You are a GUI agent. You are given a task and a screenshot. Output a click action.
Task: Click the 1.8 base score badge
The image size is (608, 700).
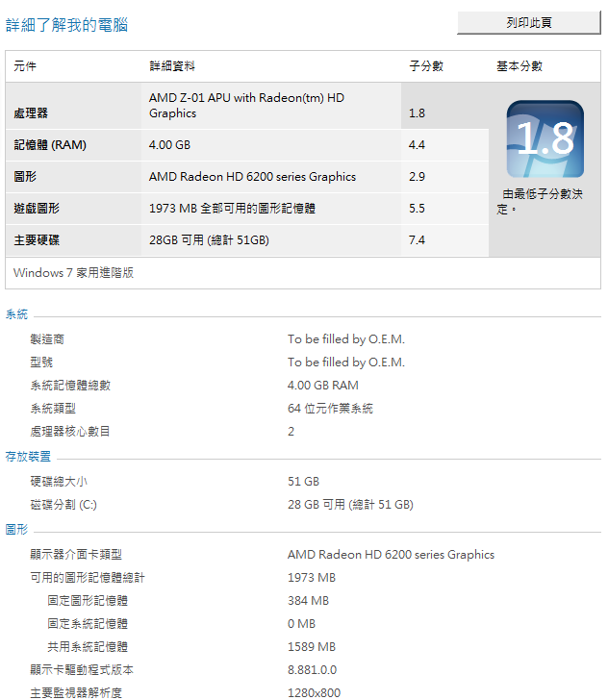pyautogui.click(x=545, y=138)
